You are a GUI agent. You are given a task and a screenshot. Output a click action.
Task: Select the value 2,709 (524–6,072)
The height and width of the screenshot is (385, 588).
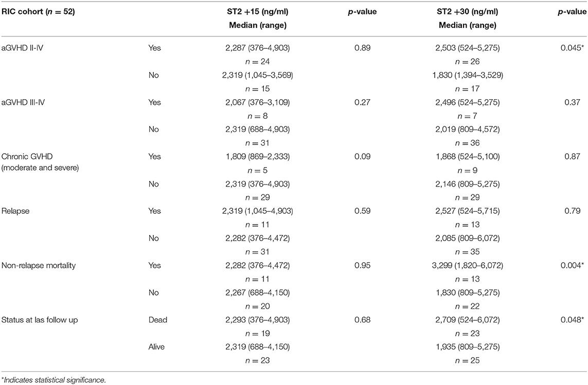pyautogui.click(x=468, y=320)
